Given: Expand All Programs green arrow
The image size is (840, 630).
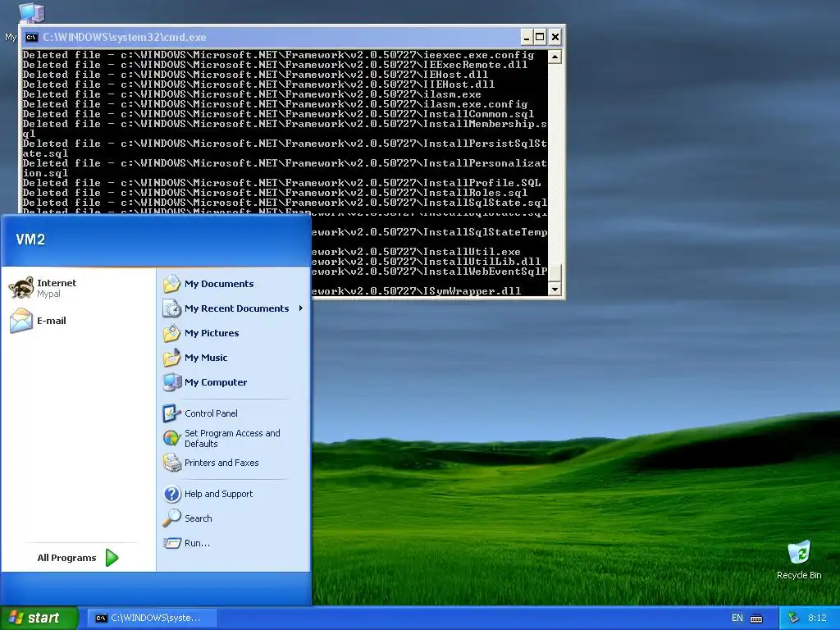Looking at the screenshot, I should tap(112, 558).
